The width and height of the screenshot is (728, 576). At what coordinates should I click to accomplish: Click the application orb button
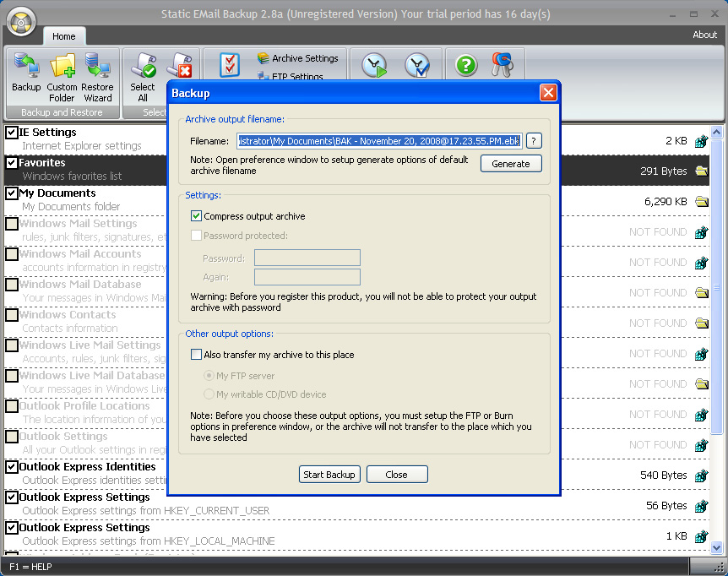pyautogui.click(x=21, y=21)
